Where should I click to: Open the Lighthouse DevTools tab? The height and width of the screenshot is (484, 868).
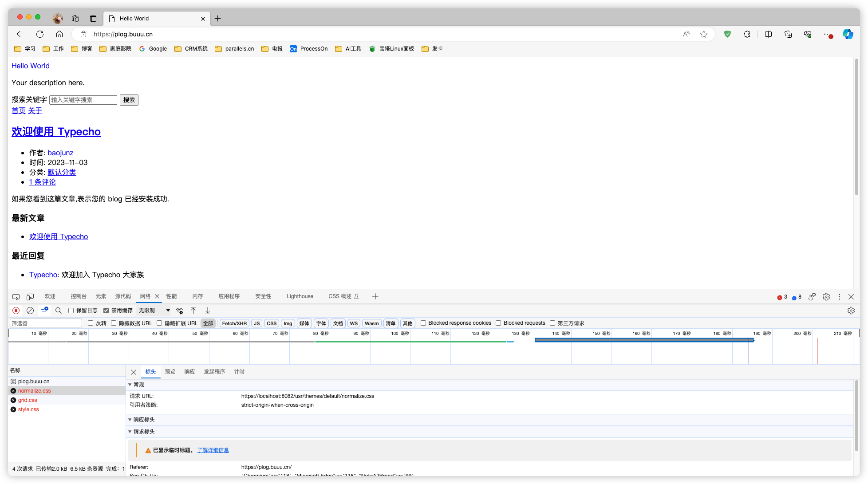pyautogui.click(x=300, y=296)
